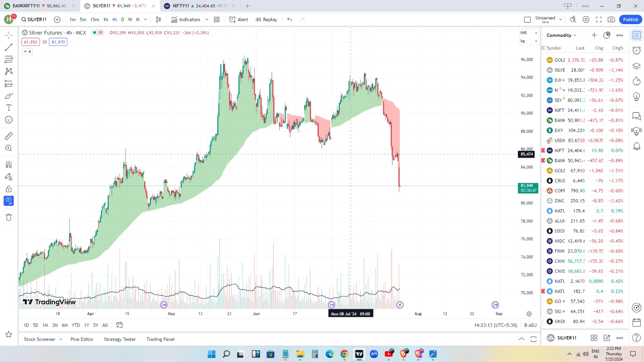Viewport: 644px width, 362px height.
Task: Select the Text annotation tool
Action: [8, 108]
